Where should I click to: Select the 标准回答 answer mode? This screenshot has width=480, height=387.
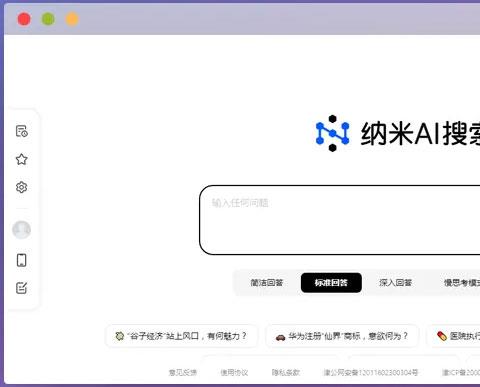click(331, 283)
